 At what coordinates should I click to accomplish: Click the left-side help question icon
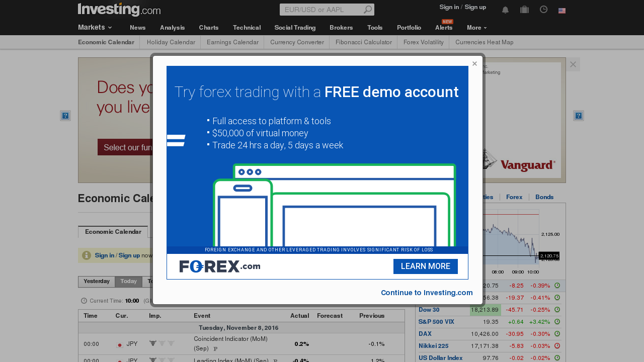pyautogui.click(x=65, y=116)
